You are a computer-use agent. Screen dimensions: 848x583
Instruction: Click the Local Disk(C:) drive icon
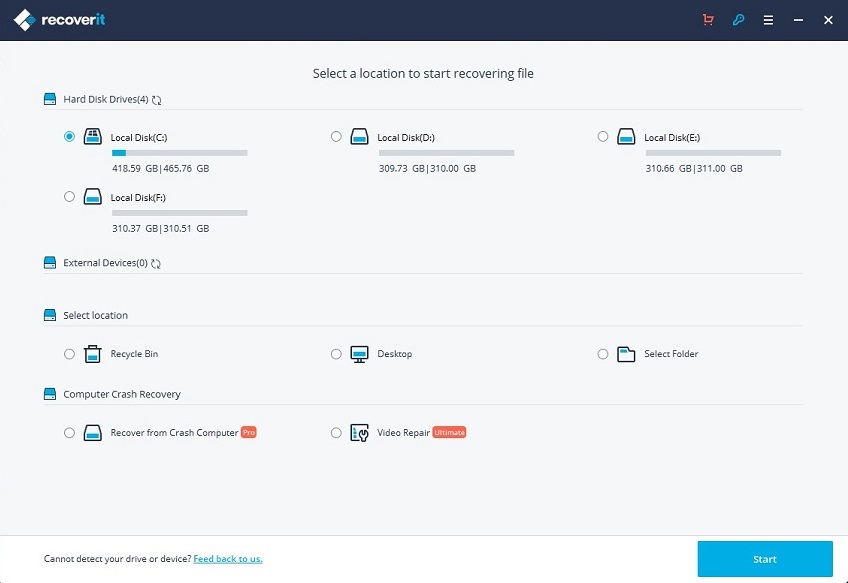tap(92, 136)
